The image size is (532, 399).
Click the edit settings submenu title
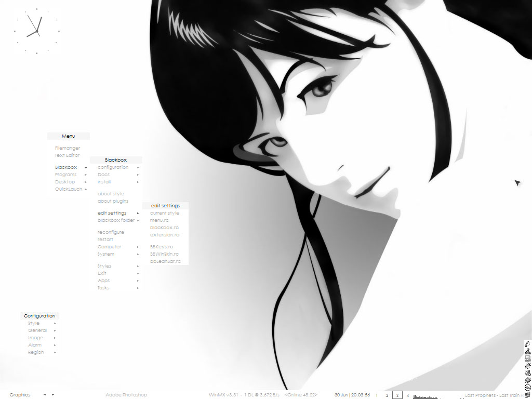point(166,206)
